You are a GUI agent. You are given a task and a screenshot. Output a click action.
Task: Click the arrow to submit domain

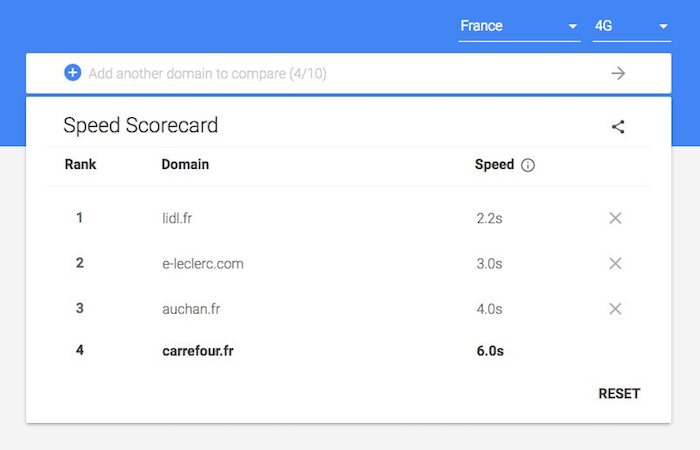pos(618,73)
